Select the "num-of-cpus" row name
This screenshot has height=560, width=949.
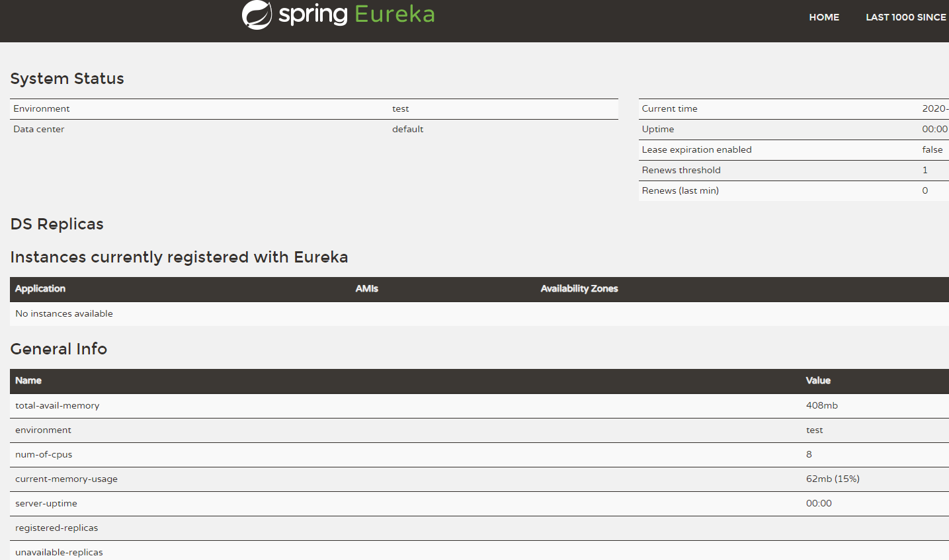click(44, 455)
